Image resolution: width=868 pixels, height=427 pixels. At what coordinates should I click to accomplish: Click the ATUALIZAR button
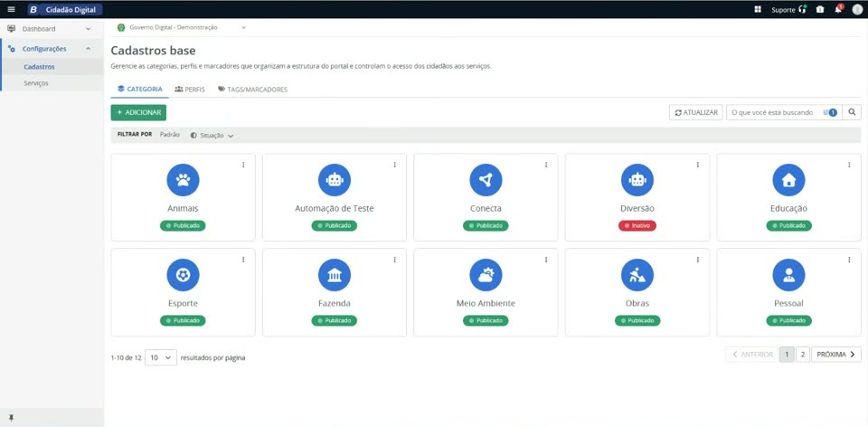point(696,112)
